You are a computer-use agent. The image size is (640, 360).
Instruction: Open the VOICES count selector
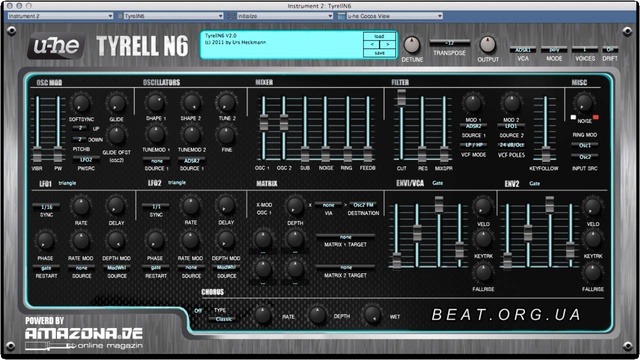click(584, 50)
